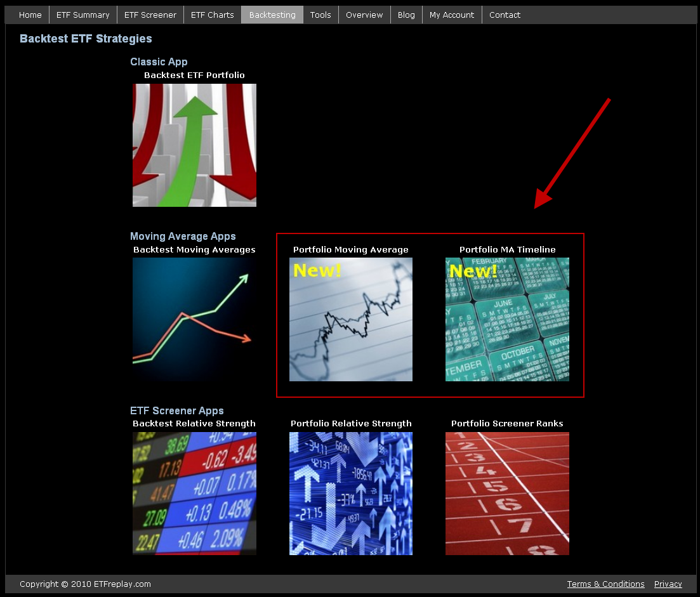Click the Portfolio Screener Ranks title
This screenshot has height=597, width=700.
pos(507,423)
